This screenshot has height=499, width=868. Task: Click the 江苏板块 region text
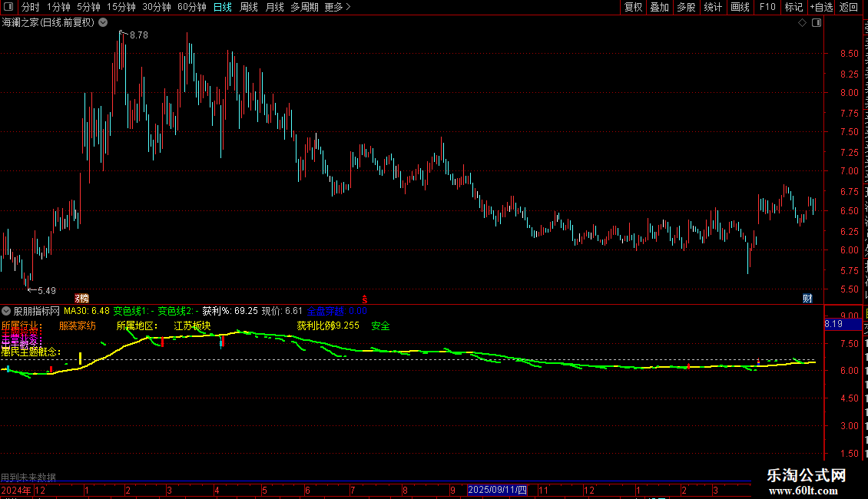[x=192, y=326]
